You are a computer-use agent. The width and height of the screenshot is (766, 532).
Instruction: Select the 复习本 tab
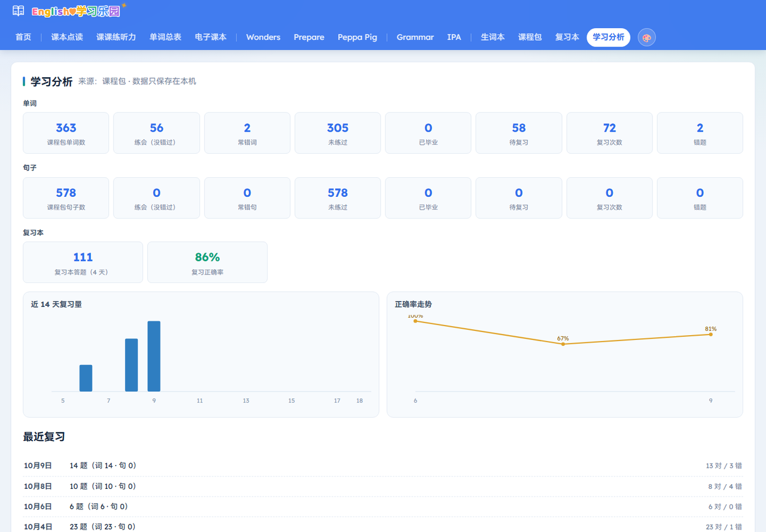click(x=567, y=37)
